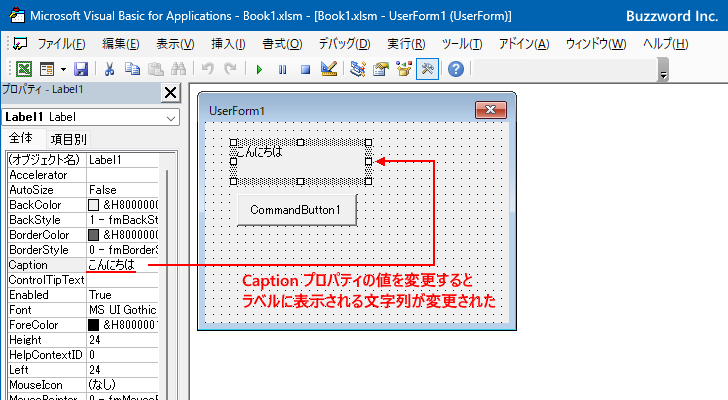Click the UserForm system menu icon
728x400 pixels.
(20, 44)
